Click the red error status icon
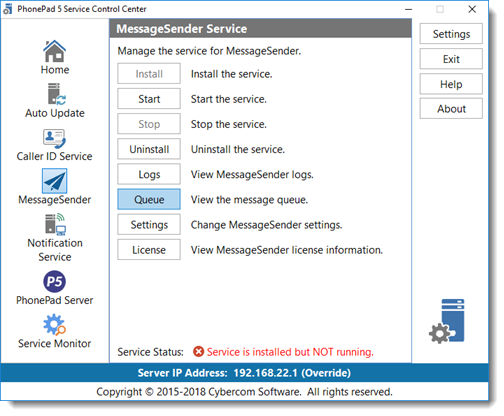This screenshot has width=504, height=416. [x=198, y=351]
